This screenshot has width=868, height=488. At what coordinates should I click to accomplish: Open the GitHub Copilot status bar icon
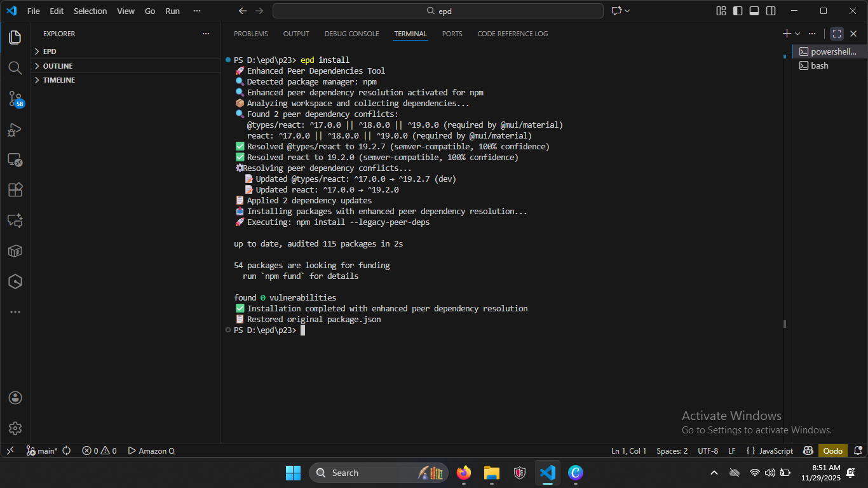pos(808,451)
